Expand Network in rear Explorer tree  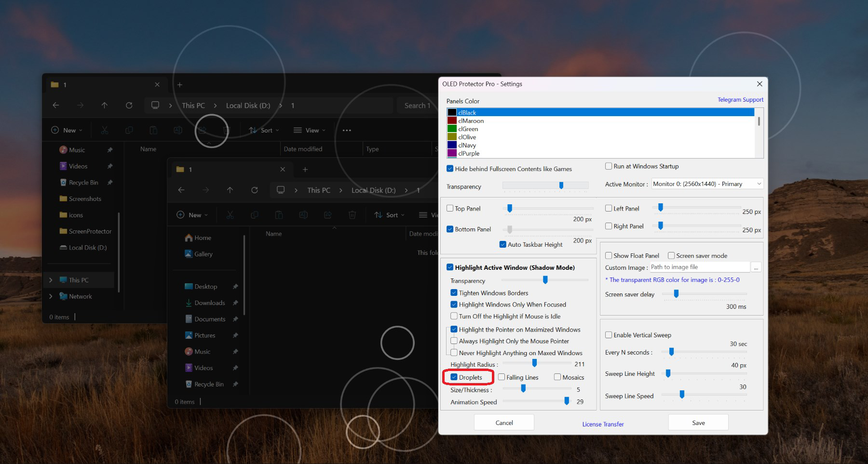pos(51,296)
